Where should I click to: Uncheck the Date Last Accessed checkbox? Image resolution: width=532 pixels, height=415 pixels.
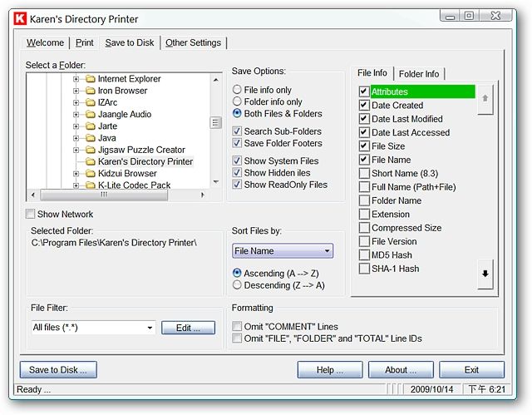(364, 132)
